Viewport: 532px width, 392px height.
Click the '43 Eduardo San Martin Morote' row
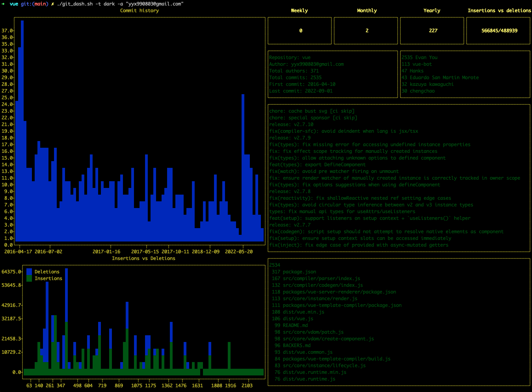(x=440, y=78)
